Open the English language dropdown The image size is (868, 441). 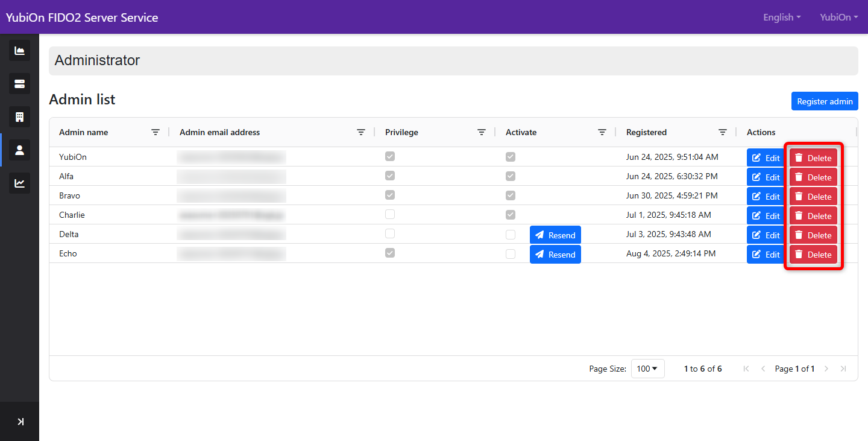pyautogui.click(x=782, y=17)
